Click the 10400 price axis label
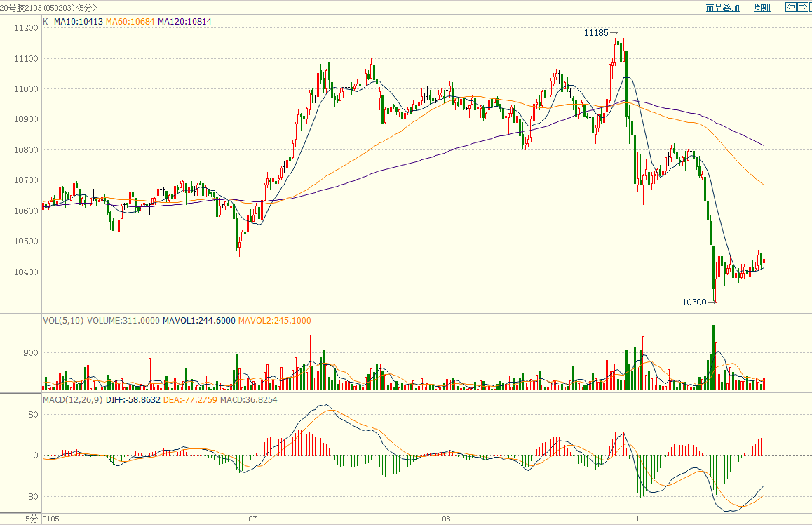812x525 pixels. pyautogui.click(x=26, y=272)
